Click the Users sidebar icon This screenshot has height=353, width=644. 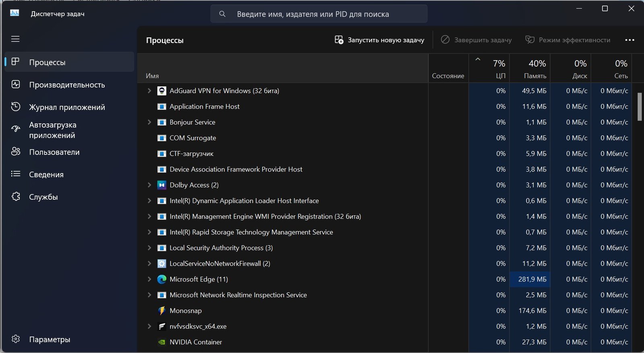pyautogui.click(x=16, y=152)
